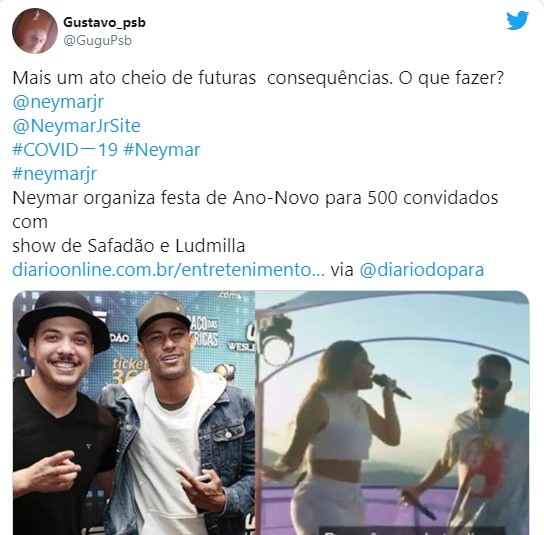
Task: Open the @neymarjr mention
Action: point(58,102)
